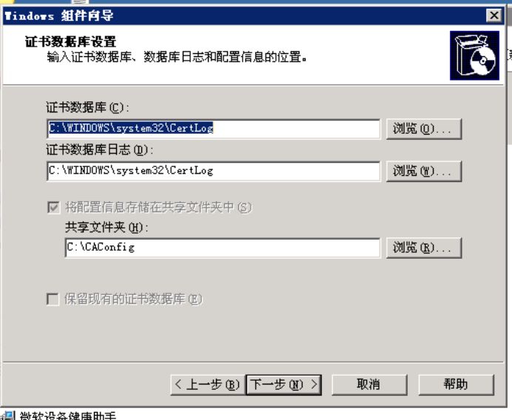Open 帮助 for this wizard page
Image resolution: width=512 pixels, height=420 pixels.
pyautogui.click(x=457, y=385)
